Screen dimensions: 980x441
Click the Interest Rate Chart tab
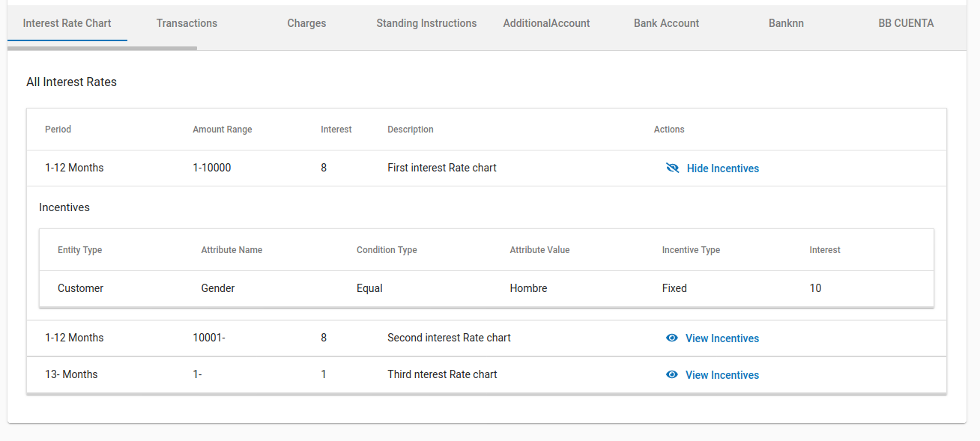[67, 23]
